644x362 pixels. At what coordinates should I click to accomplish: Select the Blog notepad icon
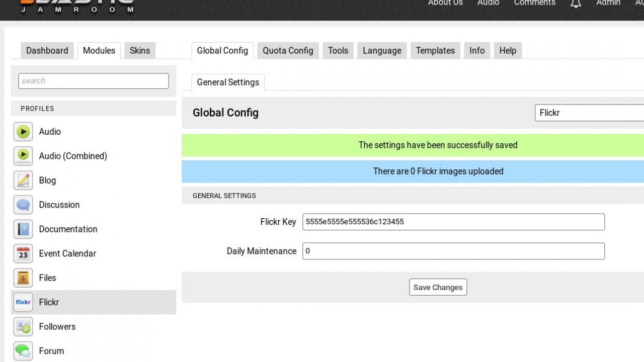[x=23, y=180]
